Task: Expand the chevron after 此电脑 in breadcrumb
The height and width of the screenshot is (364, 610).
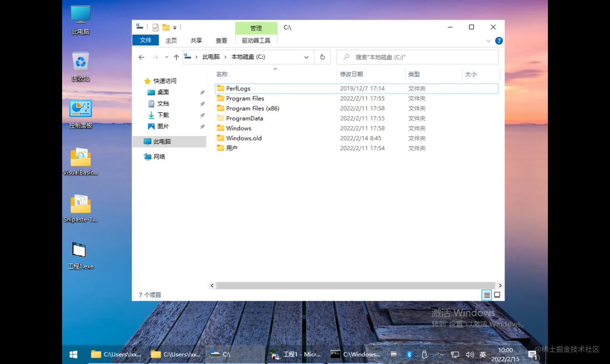Action: coord(226,57)
